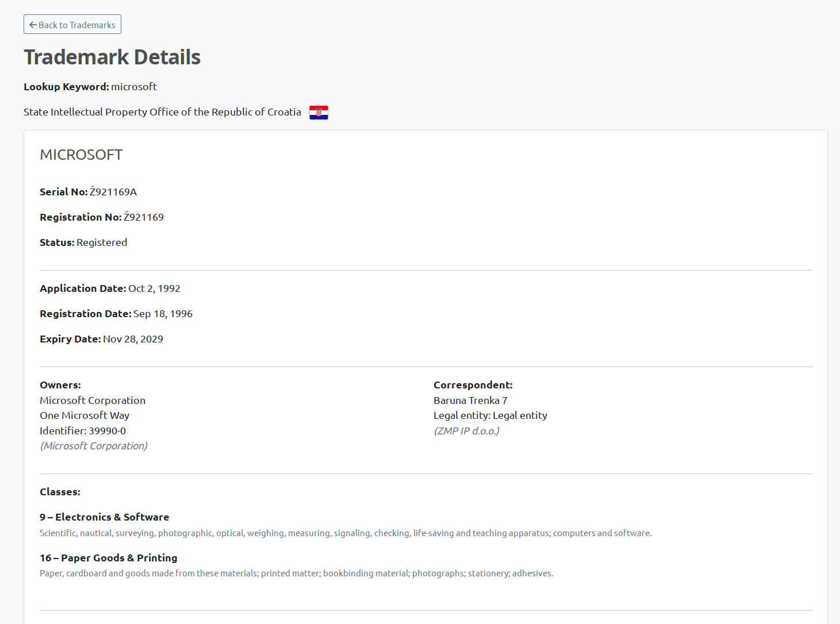The width and height of the screenshot is (840, 624).
Task: Click the Owners: label
Action: click(x=60, y=385)
